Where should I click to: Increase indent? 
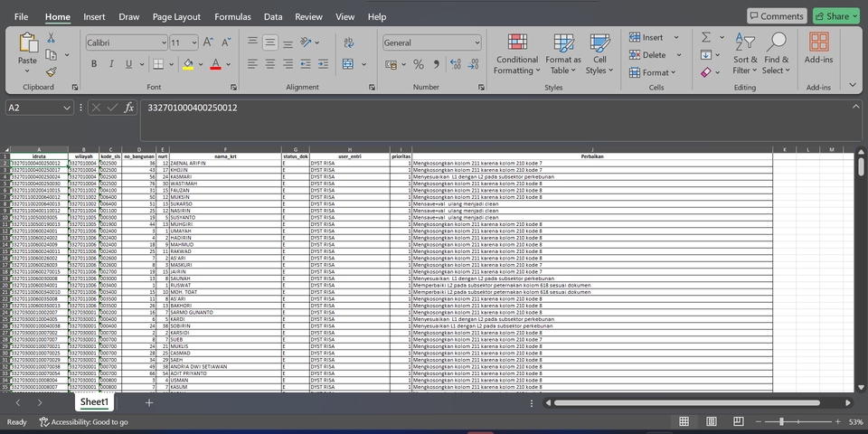[324, 64]
